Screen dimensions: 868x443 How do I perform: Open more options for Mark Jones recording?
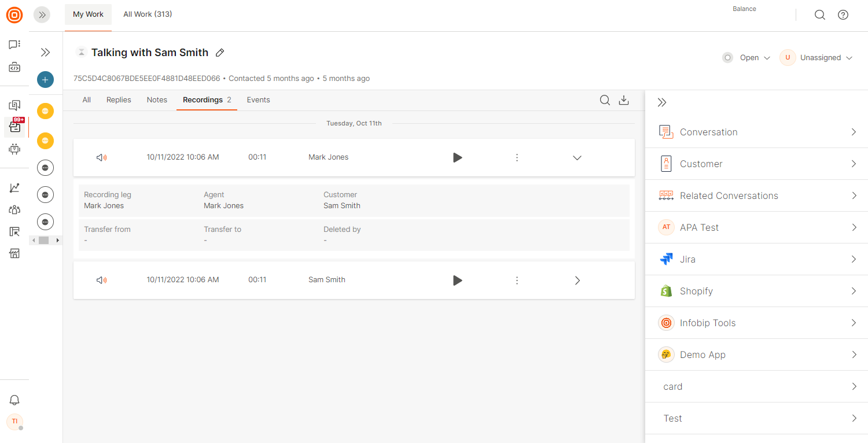(x=517, y=157)
